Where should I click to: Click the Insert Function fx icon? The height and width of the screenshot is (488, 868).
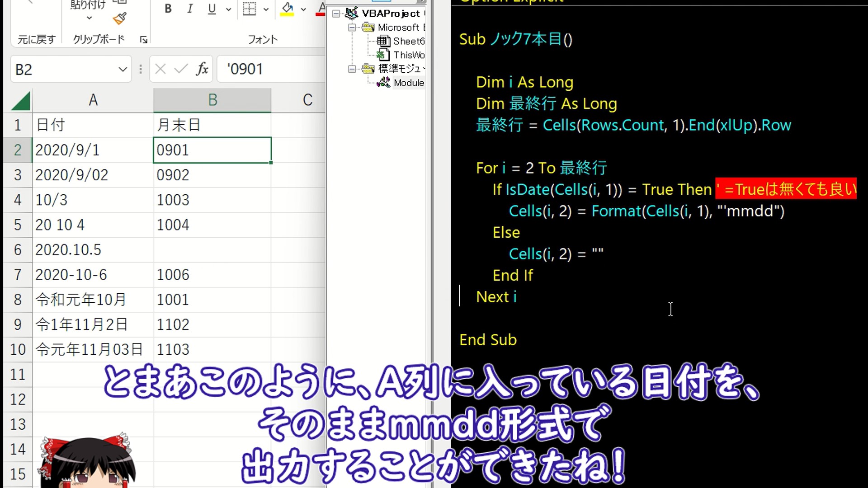tap(202, 69)
